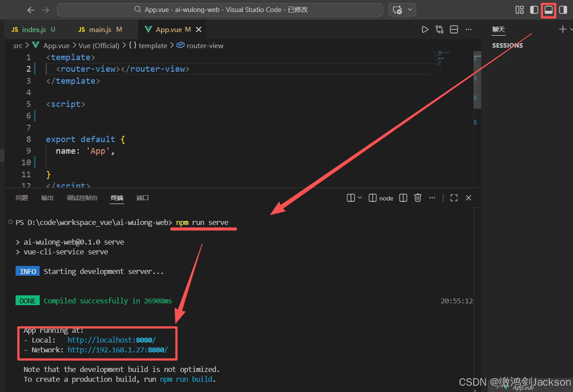
Task: Toggle the bottom panel visibility
Action: [x=548, y=10]
